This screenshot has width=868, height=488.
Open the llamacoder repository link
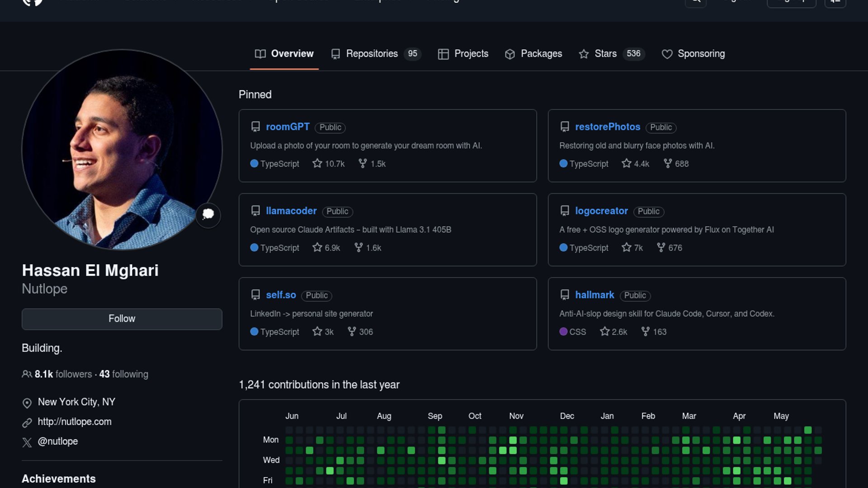point(291,211)
